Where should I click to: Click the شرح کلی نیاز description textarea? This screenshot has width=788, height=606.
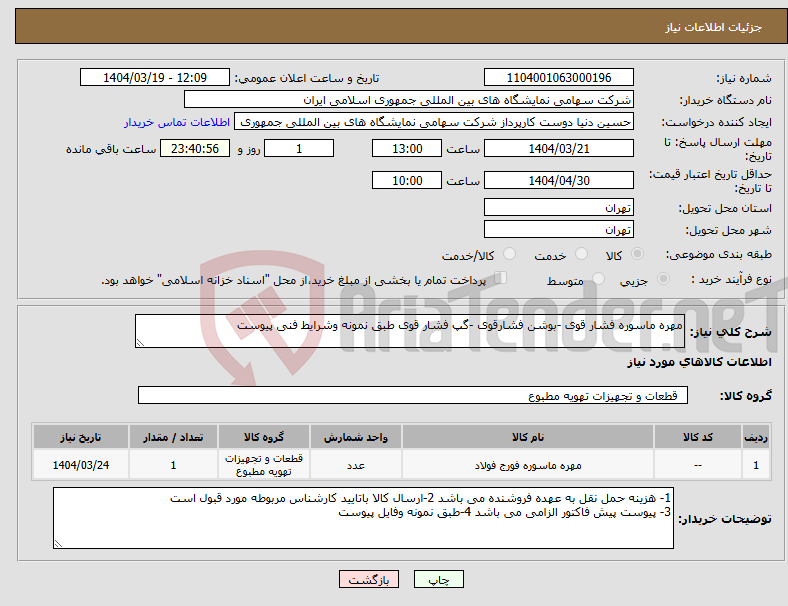410,331
